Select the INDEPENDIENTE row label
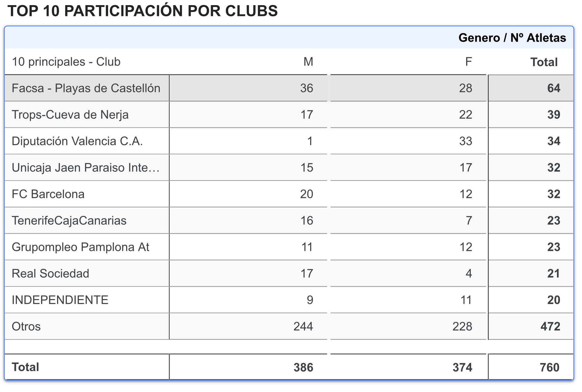Image resolution: width=582 pixels, height=392 pixels. (x=60, y=300)
